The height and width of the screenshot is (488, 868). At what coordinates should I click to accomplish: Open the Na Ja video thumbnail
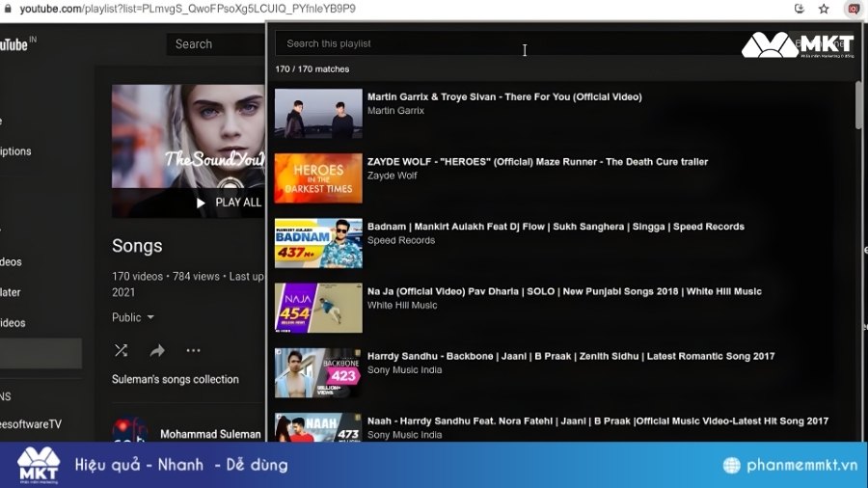click(318, 308)
